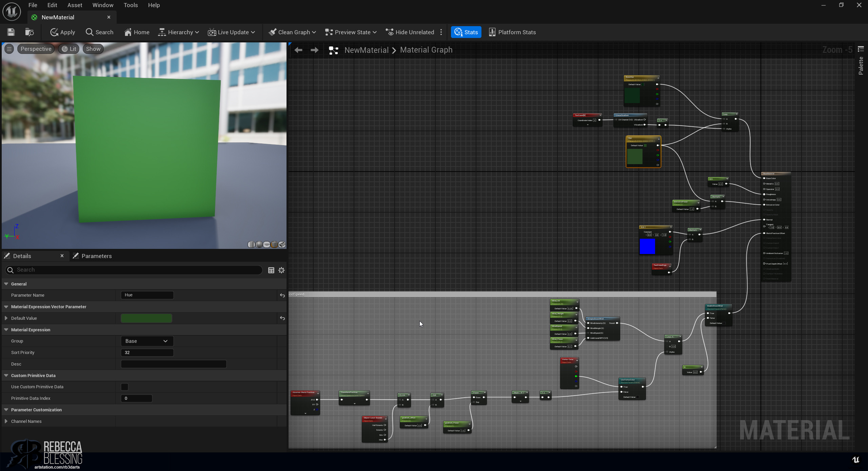868x471 pixels.
Task: Open the Hierarchy dropdown
Action: (179, 32)
